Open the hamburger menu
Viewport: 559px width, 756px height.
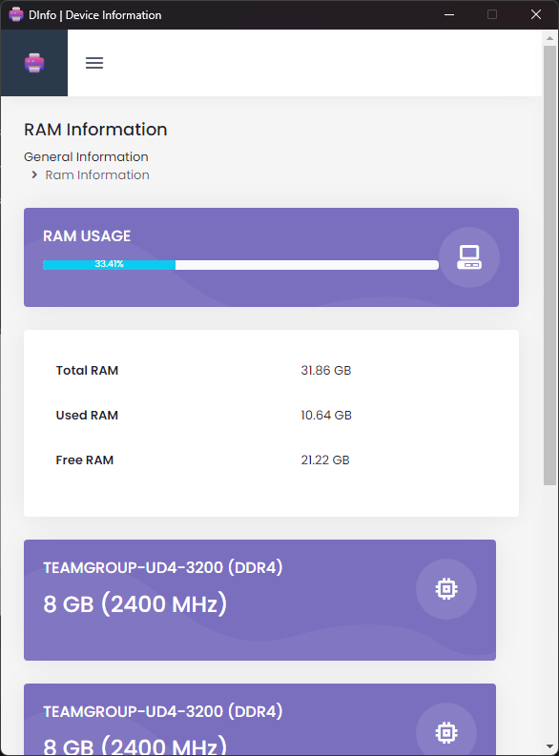(x=94, y=63)
